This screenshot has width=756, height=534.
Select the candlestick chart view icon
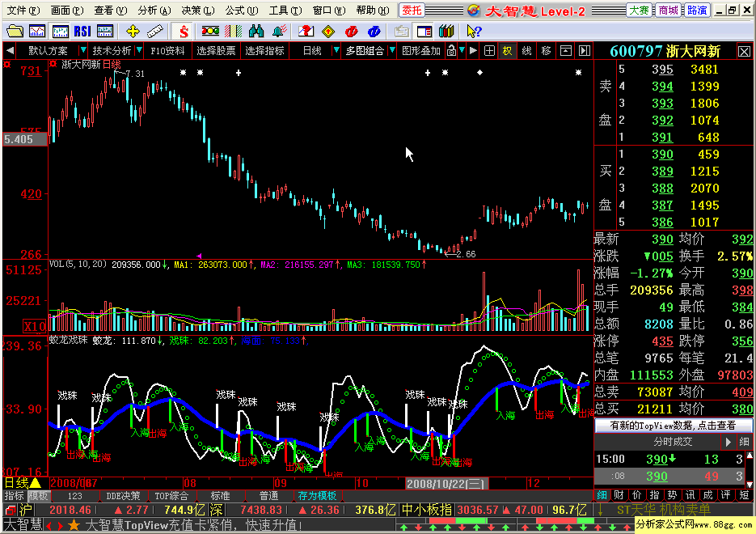click(x=61, y=32)
